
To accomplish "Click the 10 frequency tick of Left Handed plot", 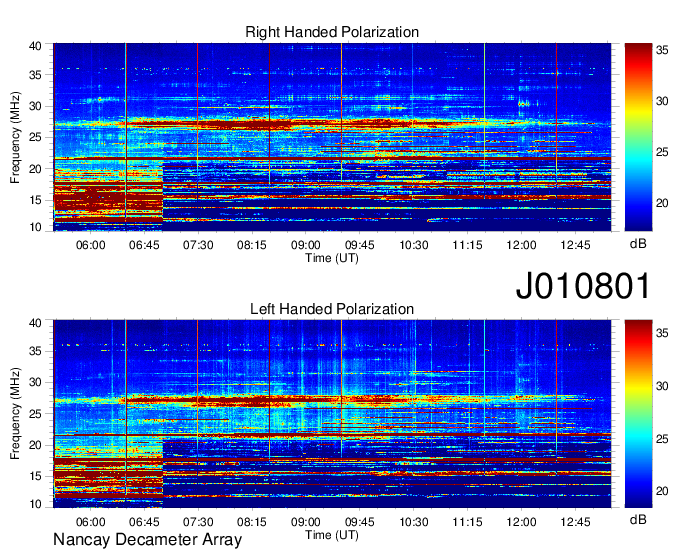I will (36, 504).
